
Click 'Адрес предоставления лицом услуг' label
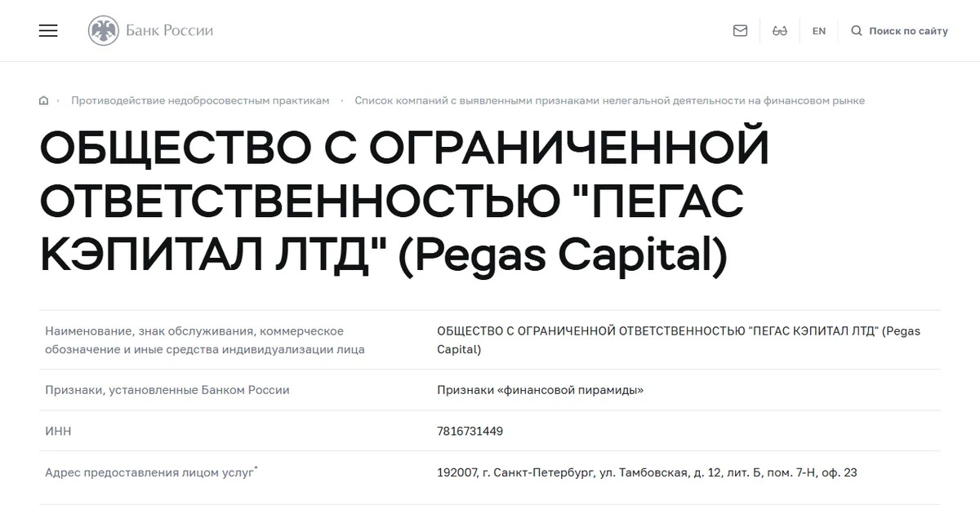pos(151,472)
